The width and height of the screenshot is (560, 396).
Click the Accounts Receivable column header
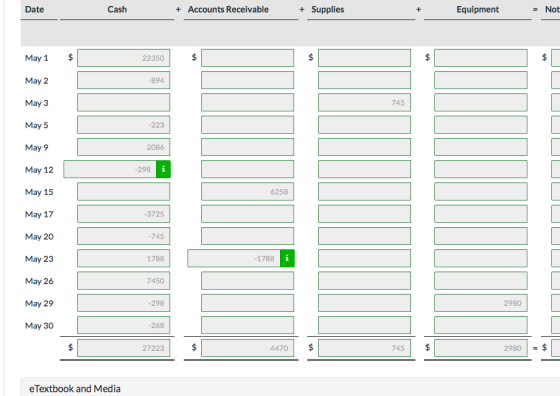[x=228, y=9]
